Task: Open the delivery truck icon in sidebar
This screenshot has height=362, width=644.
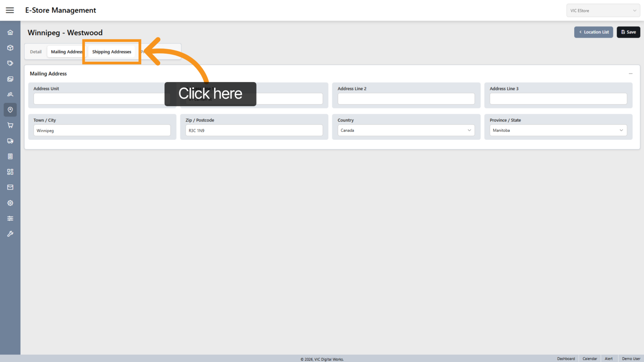Action: (x=10, y=141)
